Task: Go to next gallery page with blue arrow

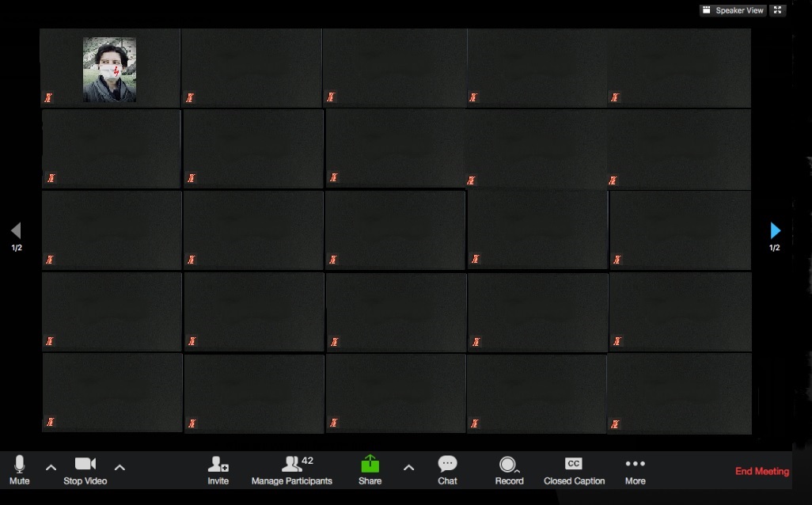Action: [x=775, y=230]
